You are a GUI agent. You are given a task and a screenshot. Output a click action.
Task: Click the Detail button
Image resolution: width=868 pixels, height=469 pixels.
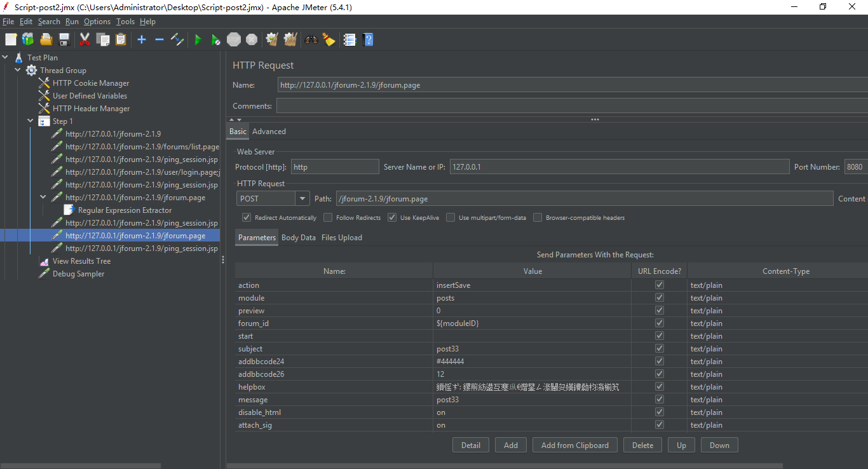[x=471, y=445]
